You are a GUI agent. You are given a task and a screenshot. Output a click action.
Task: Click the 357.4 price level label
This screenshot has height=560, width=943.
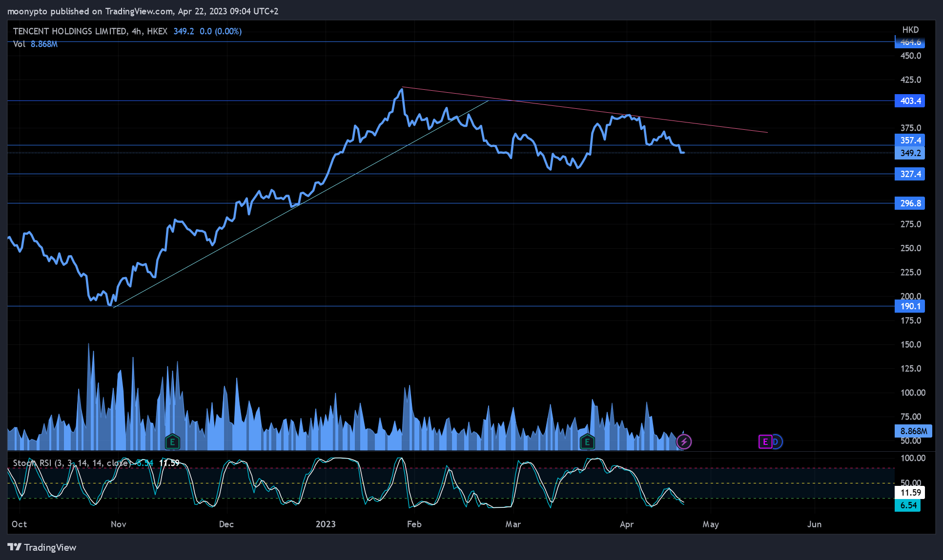point(910,140)
